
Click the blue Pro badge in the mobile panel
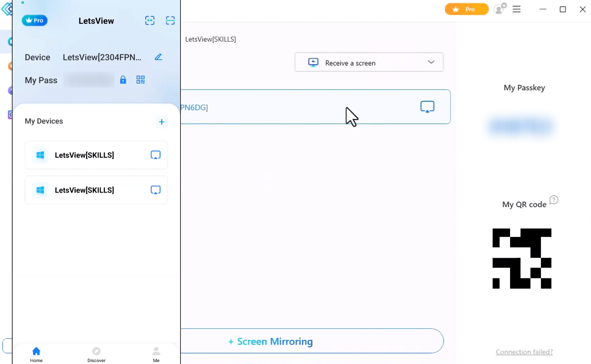(34, 20)
